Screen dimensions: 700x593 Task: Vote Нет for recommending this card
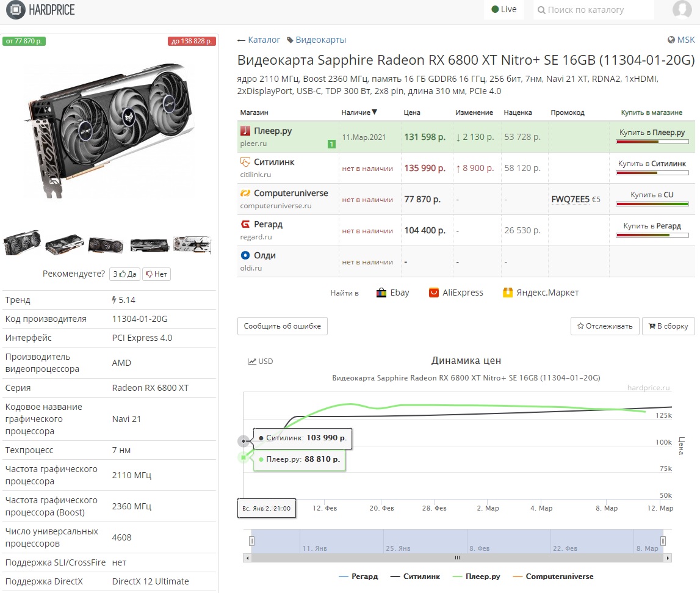(x=156, y=274)
